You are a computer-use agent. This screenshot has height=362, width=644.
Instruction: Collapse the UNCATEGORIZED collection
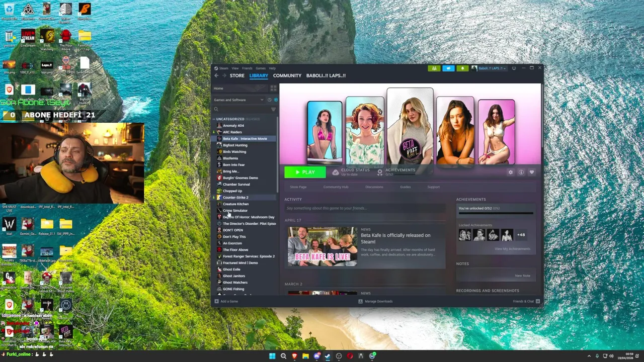coord(214,119)
